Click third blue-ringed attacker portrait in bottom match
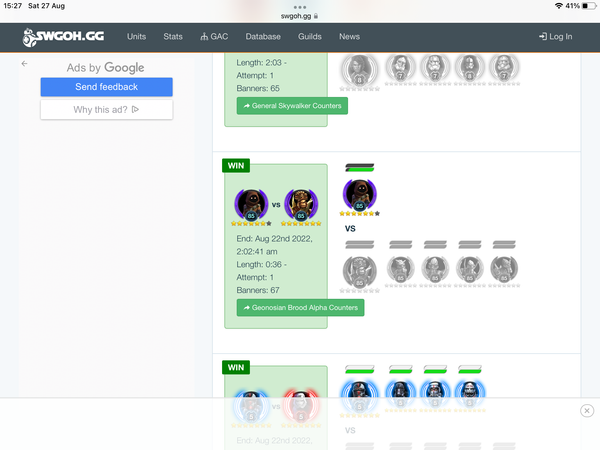The image size is (600, 450). (435, 394)
